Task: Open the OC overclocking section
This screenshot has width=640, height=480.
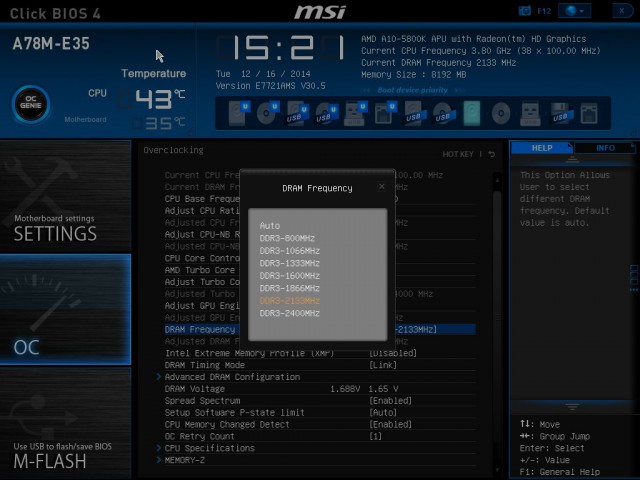Action: pos(65,309)
